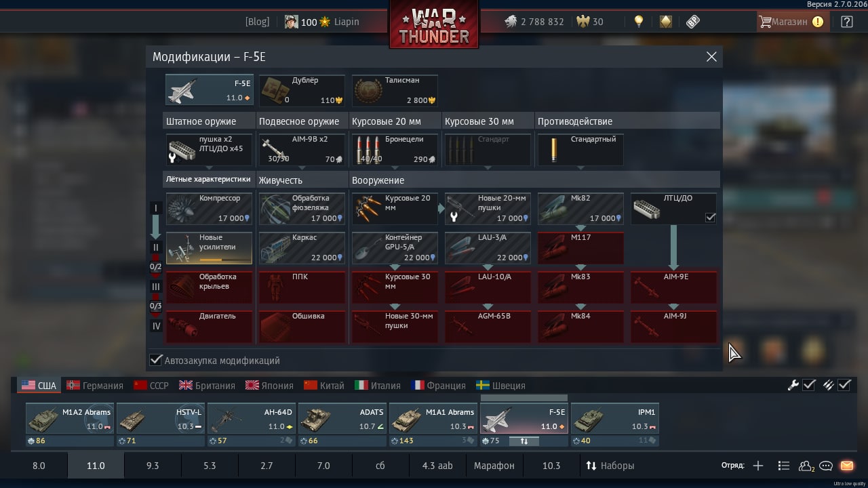868x488 pixels.
Task: Toggle auto-repair wrench checkbox
Action: (809, 385)
